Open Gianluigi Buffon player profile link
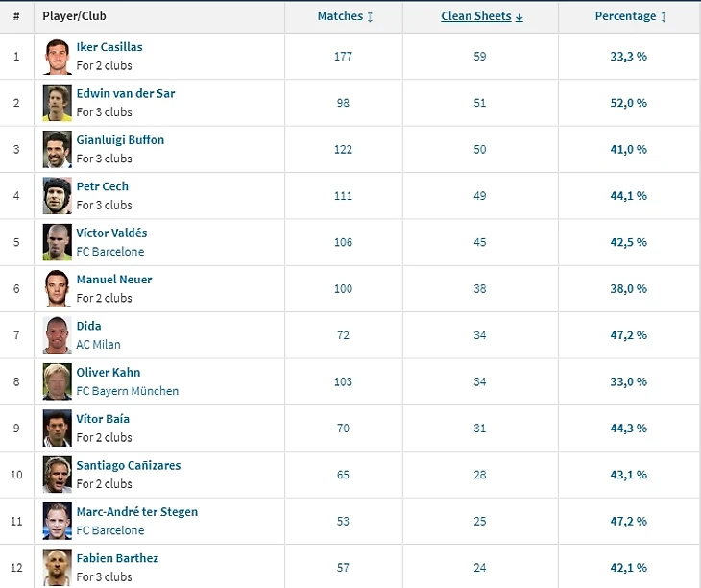Screen dimensions: 701x588 click(x=120, y=140)
